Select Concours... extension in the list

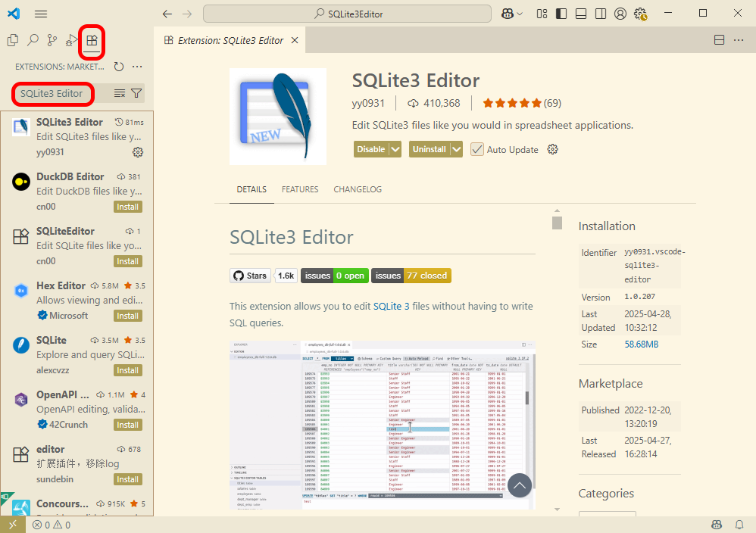tap(77, 505)
